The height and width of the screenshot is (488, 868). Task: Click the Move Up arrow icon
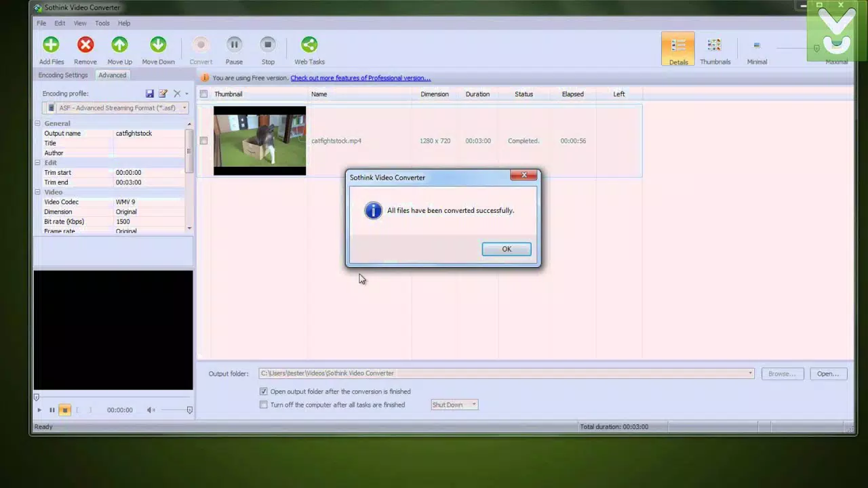pyautogui.click(x=119, y=45)
